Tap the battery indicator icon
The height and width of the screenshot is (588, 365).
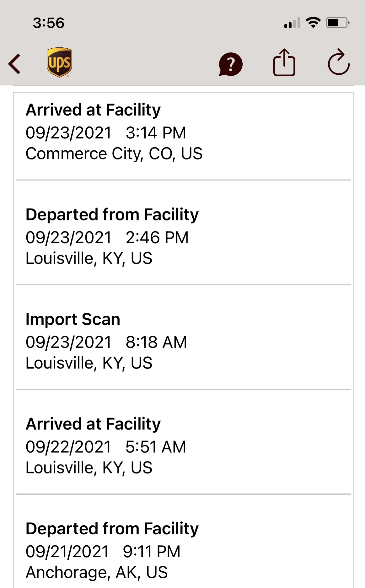[x=337, y=23]
